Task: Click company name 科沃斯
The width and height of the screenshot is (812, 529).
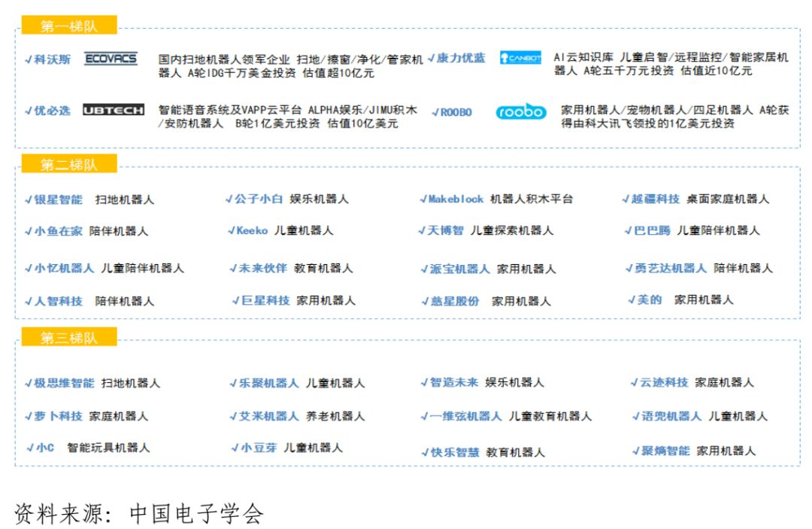Action: click(x=53, y=59)
